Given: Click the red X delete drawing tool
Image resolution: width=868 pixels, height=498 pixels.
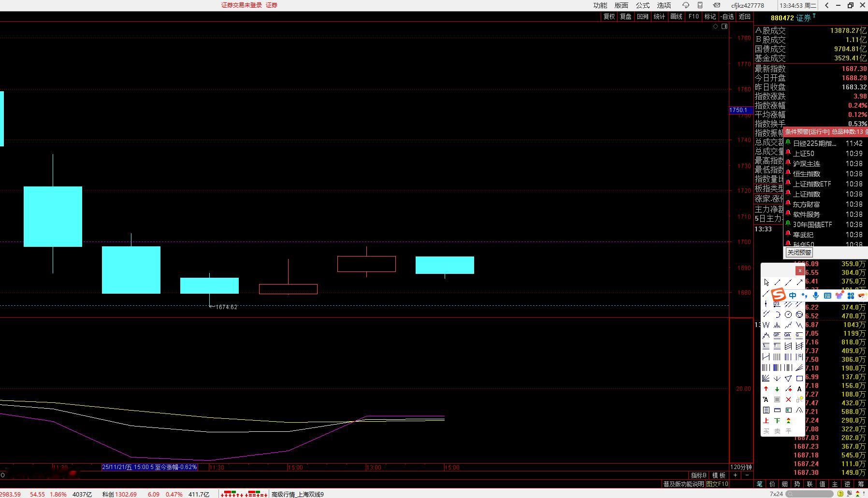Looking at the screenshot, I should [x=788, y=399].
